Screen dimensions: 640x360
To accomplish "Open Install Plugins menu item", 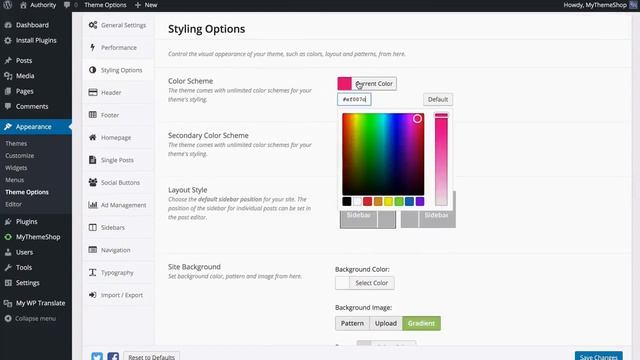I will pos(36,40).
